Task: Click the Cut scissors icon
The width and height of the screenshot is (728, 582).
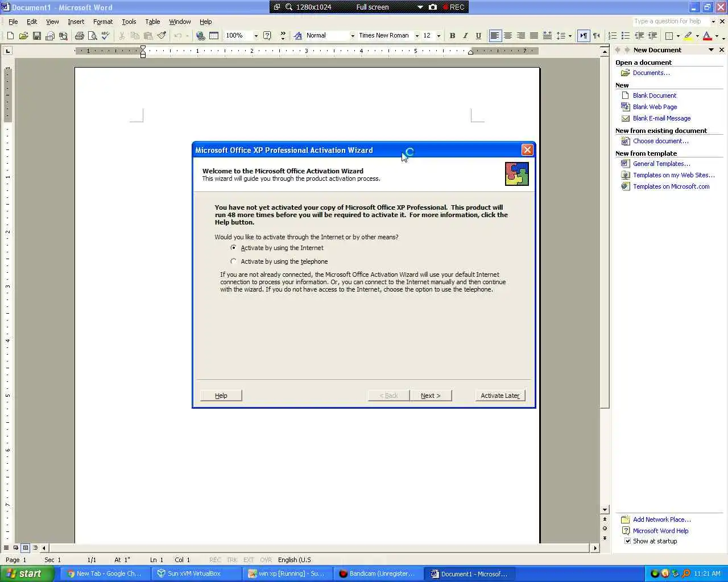Action: tap(122, 35)
